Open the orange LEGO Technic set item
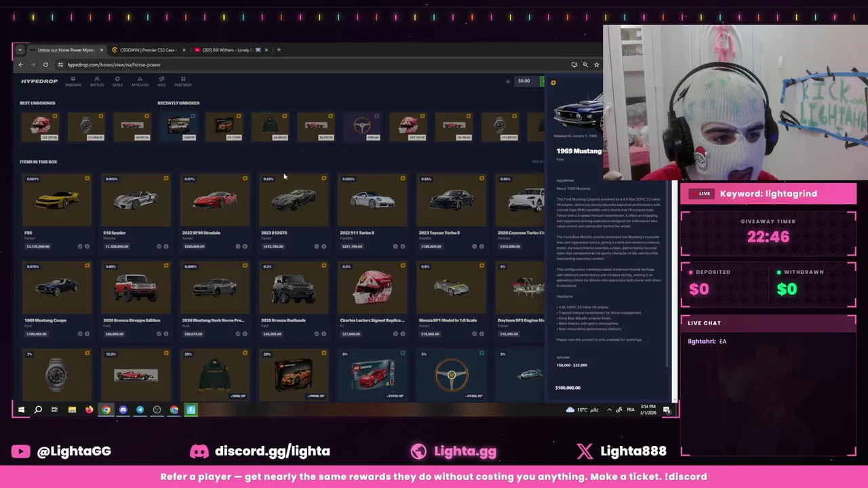This screenshot has height=488, width=868. [x=294, y=375]
